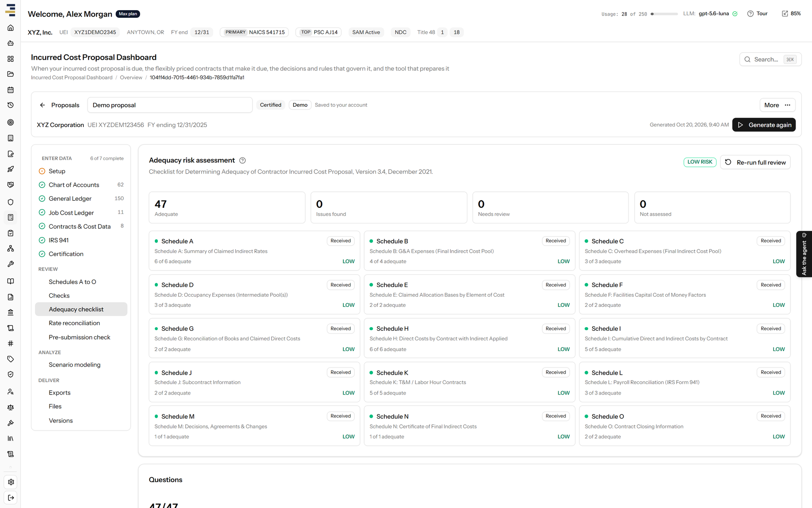Open the price tag icon in sidebar
The image size is (812, 508).
[11, 359]
